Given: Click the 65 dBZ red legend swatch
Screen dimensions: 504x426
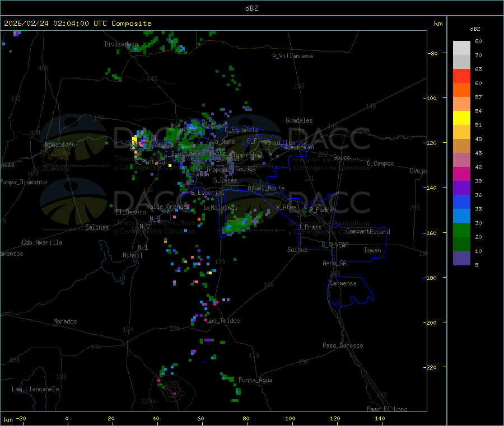Looking at the screenshot, I should (x=461, y=76).
